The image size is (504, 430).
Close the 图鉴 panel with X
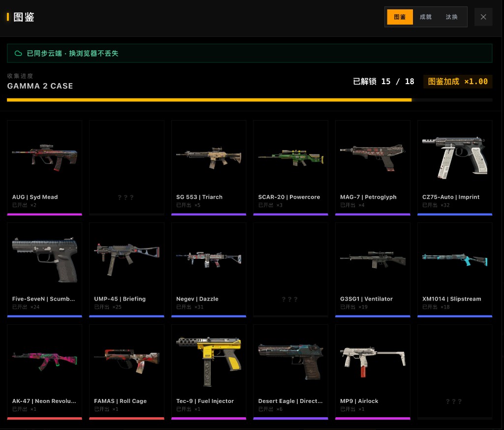point(483,17)
